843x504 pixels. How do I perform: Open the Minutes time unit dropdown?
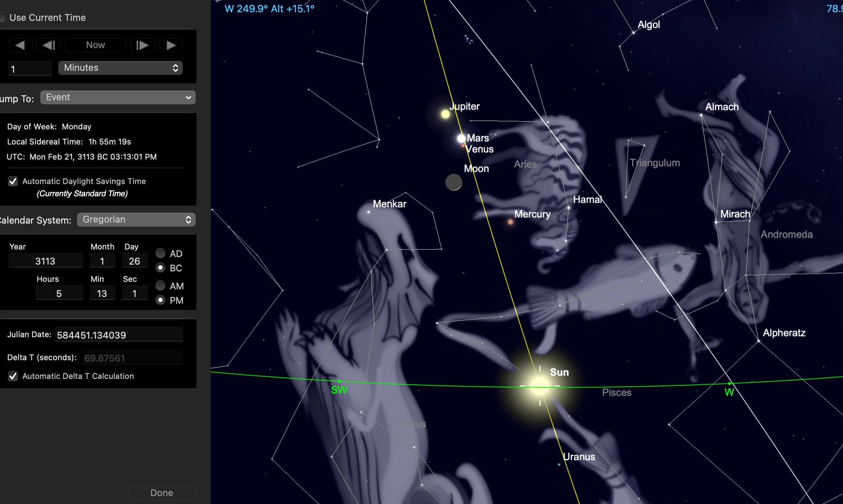(120, 68)
